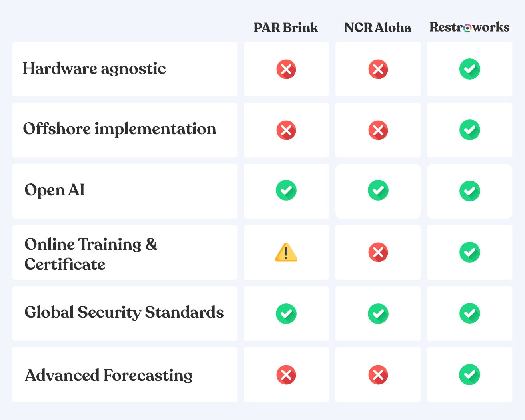Select the NCR Aloha column header
The height and width of the screenshot is (420, 525).
pos(378,28)
